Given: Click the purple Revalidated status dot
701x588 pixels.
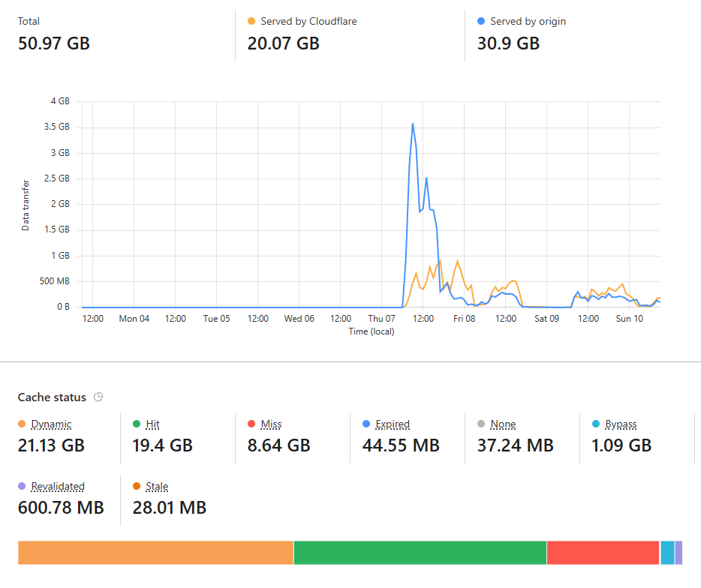Looking at the screenshot, I should click(x=22, y=486).
